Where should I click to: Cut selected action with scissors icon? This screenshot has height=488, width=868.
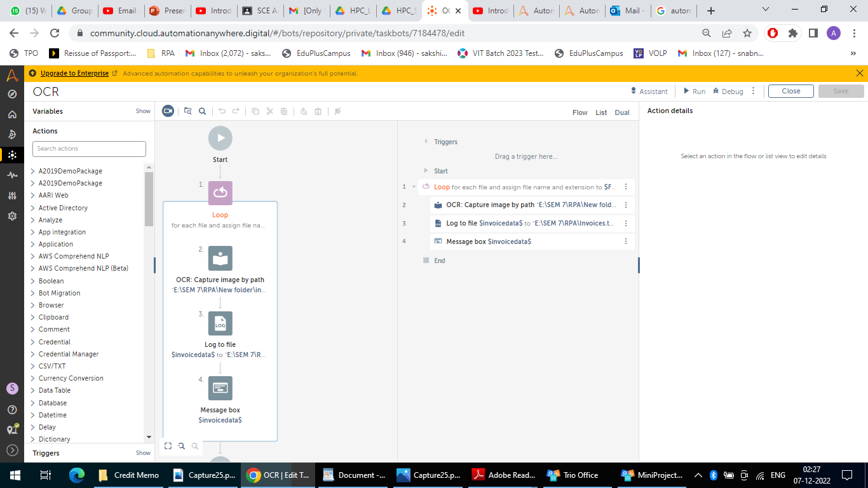click(269, 111)
